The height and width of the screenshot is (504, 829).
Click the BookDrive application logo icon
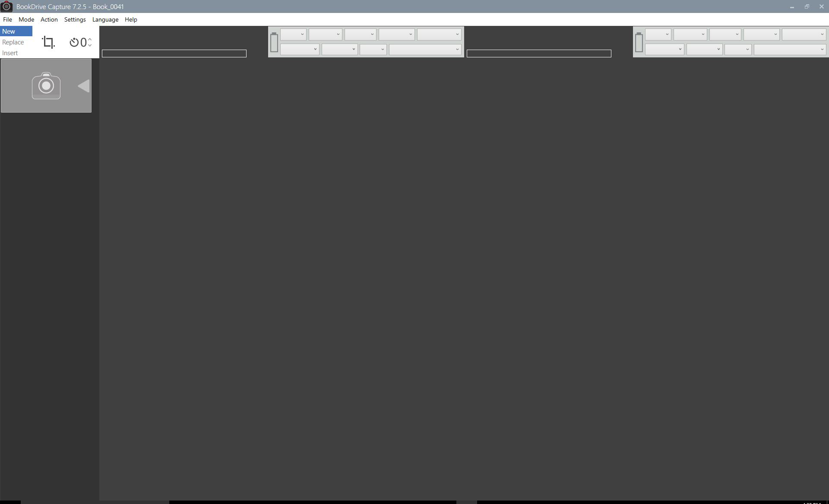[x=6, y=6]
